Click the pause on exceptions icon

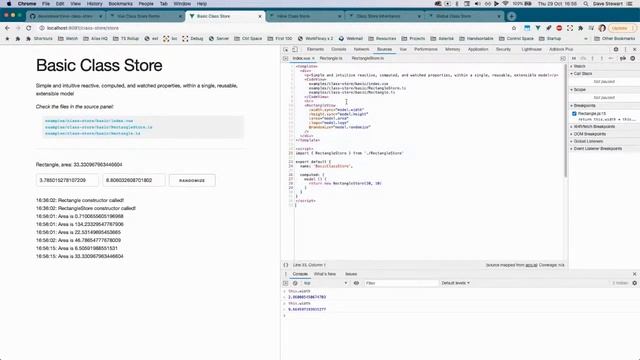pyautogui.click(x=633, y=58)
